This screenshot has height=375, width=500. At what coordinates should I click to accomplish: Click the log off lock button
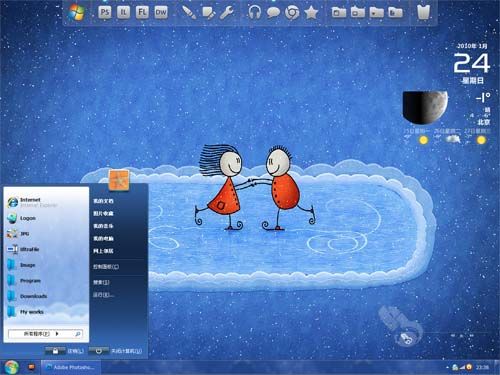pos(65,351)
